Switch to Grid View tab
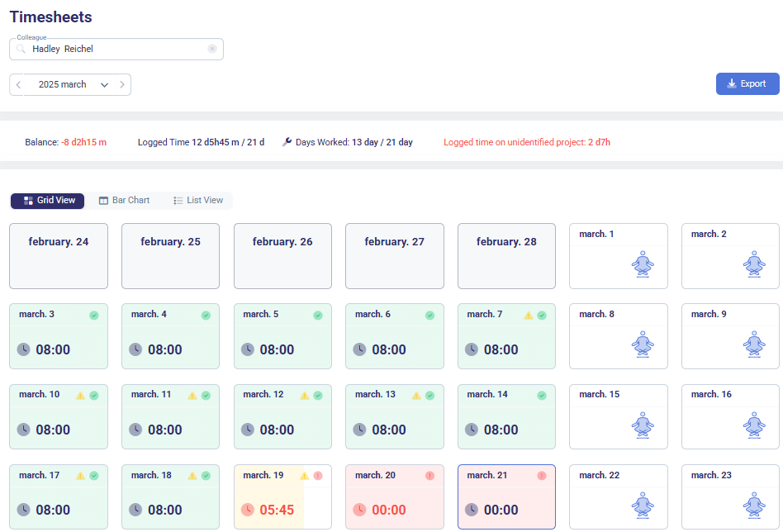783x532 pixels. [50, 200]
